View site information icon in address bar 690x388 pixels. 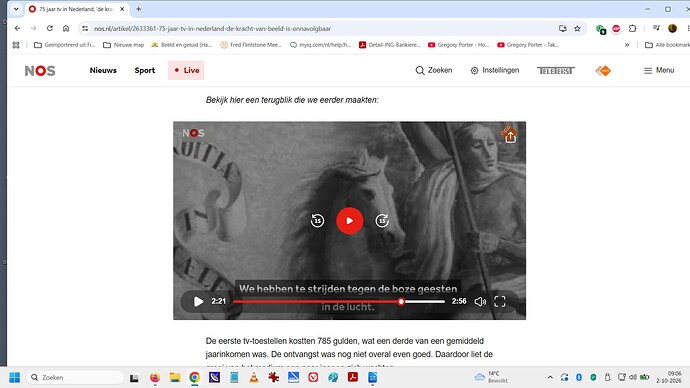point(85,28)
